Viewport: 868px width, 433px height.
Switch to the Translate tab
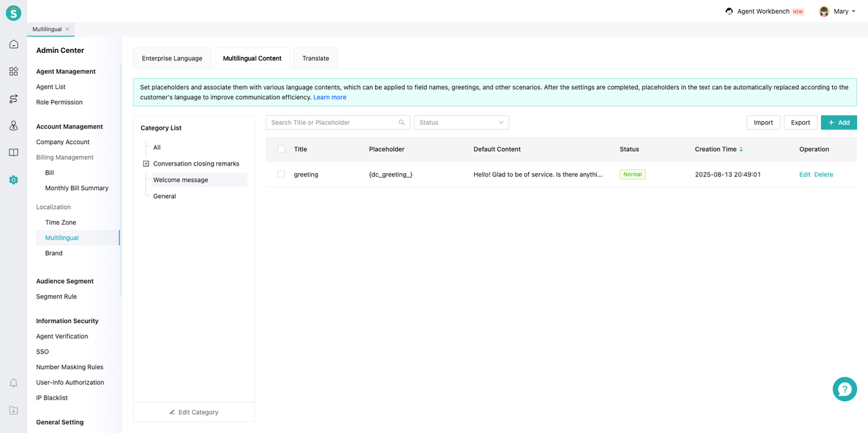[316, 58]
